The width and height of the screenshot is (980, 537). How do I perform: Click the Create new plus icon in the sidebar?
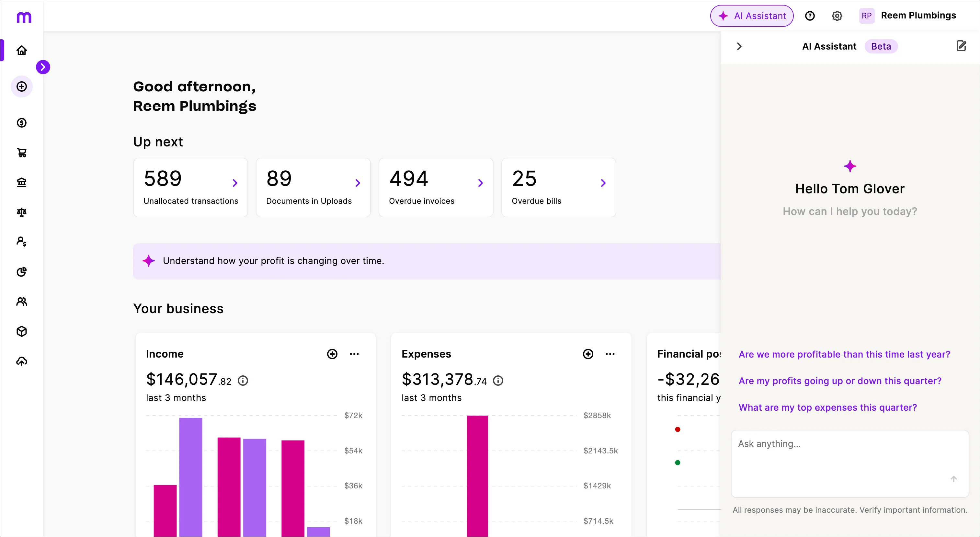[x=22, y=86]
